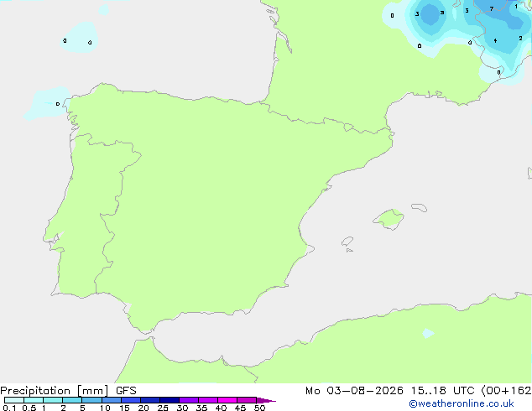532x411 pixels.
Task: Click the 1–2 mm legend swatch
Action: point(53,400)
